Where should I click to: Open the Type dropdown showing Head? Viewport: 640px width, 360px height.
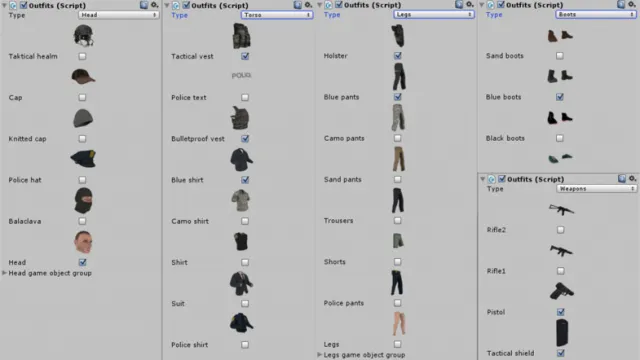coord(118,15)
